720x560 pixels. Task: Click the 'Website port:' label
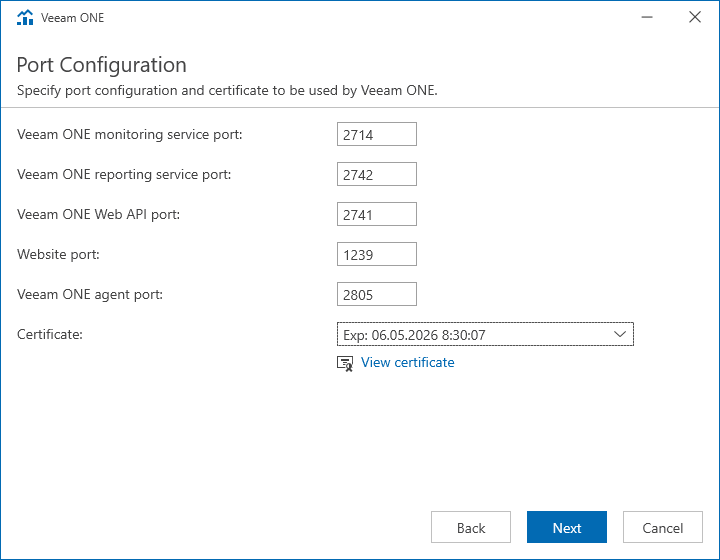tap(58, 254)
